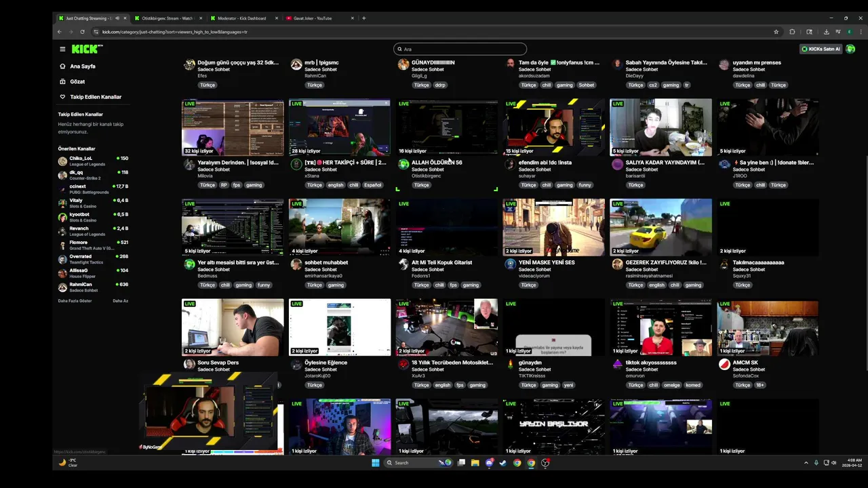Click the xStana channel avatar

click(296, 164)
